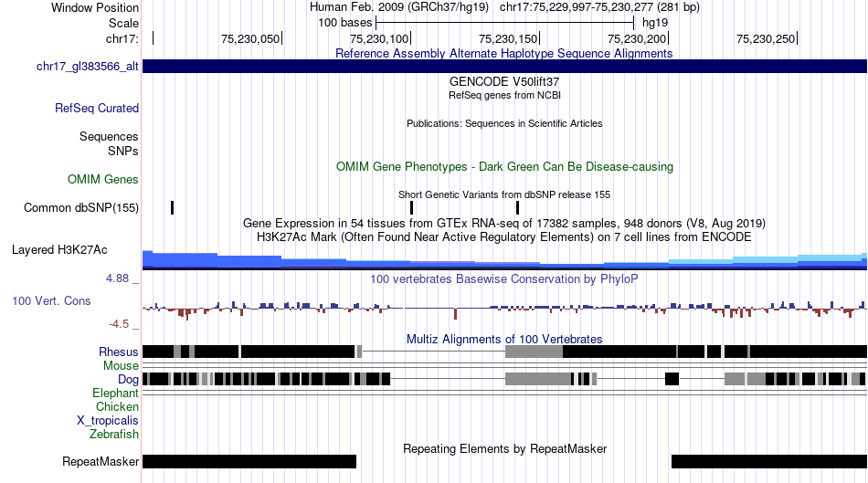The width and height of the screenshot is (868, 483).
Task: Click the dark blue alternate haplotype alignment bar
Action: point(505,66)
